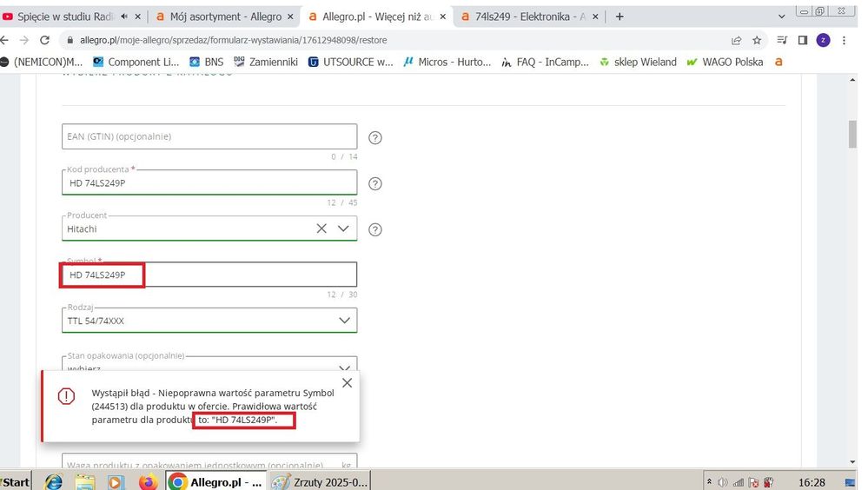Click the address bar URL
The height and width of the screenshot is (490, 868).
pos(233,40)
